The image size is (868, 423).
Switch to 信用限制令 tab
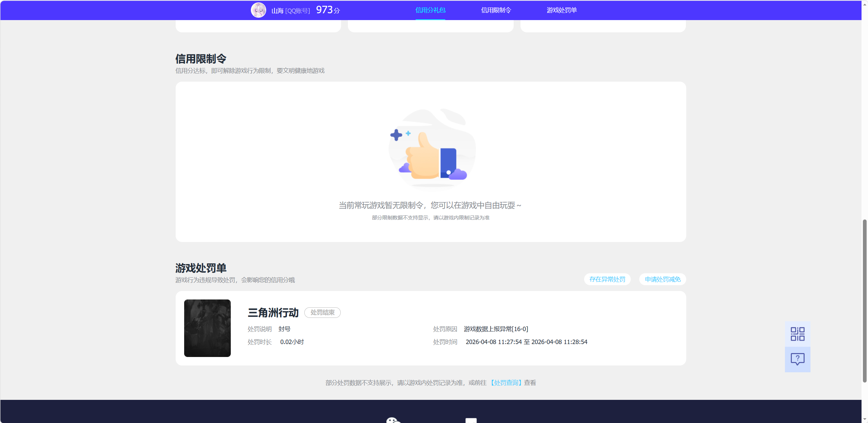tap(496, 10)
